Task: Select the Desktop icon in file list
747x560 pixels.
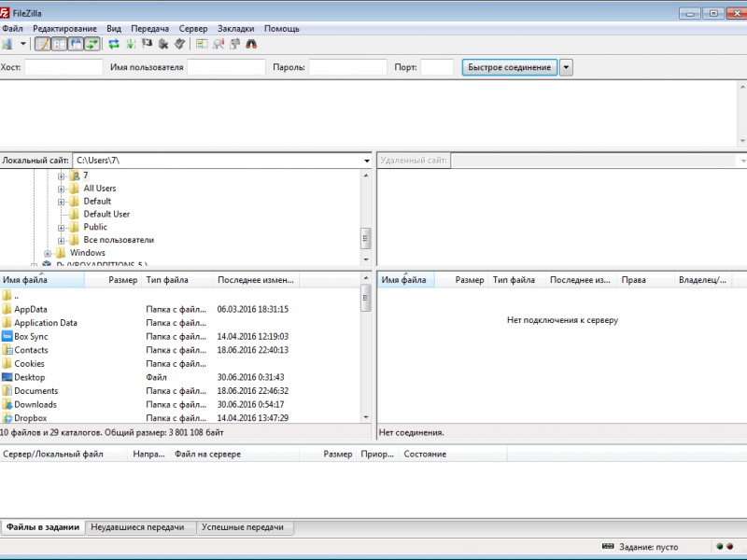Action: pyautogui.click(x=7, y=377)
